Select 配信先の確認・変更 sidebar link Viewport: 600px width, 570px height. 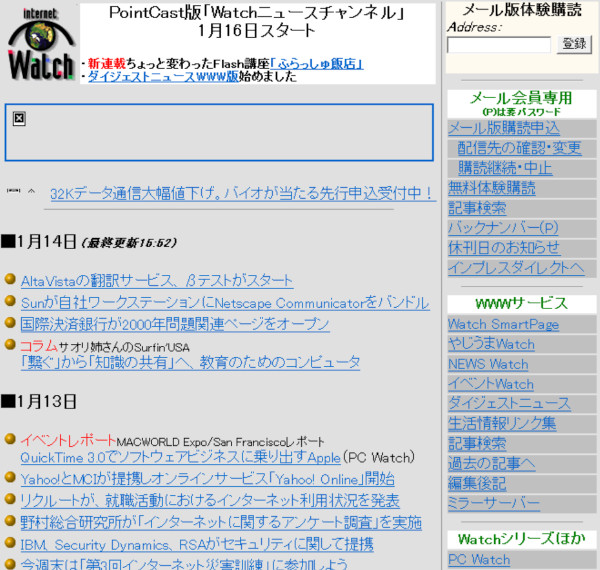(519, 148)
